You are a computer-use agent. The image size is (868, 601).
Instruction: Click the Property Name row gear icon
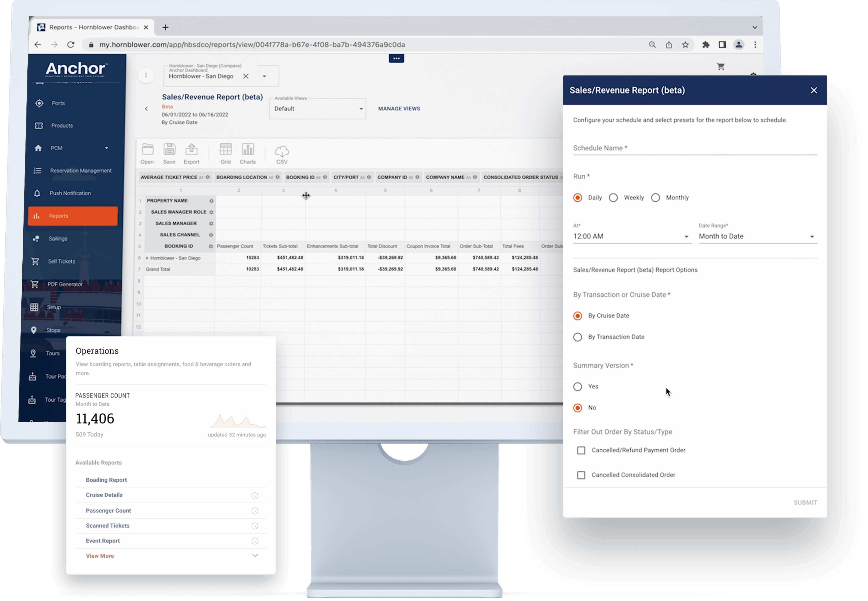[211, 201]
